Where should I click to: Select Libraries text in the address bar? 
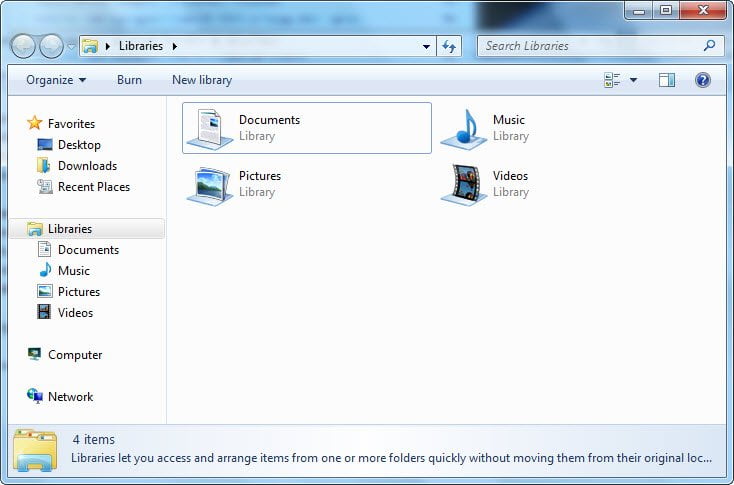(141, 46)
